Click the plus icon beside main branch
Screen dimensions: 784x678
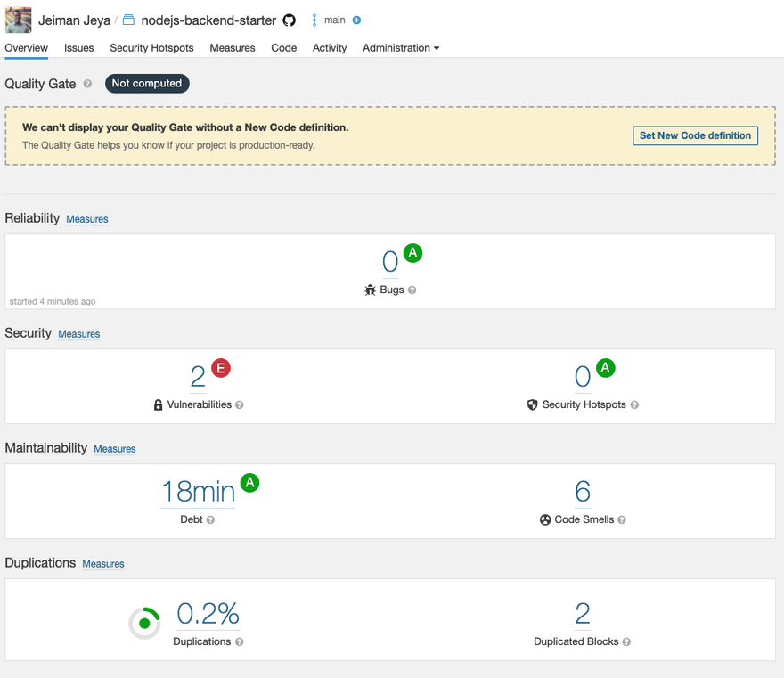coord(357,20)
